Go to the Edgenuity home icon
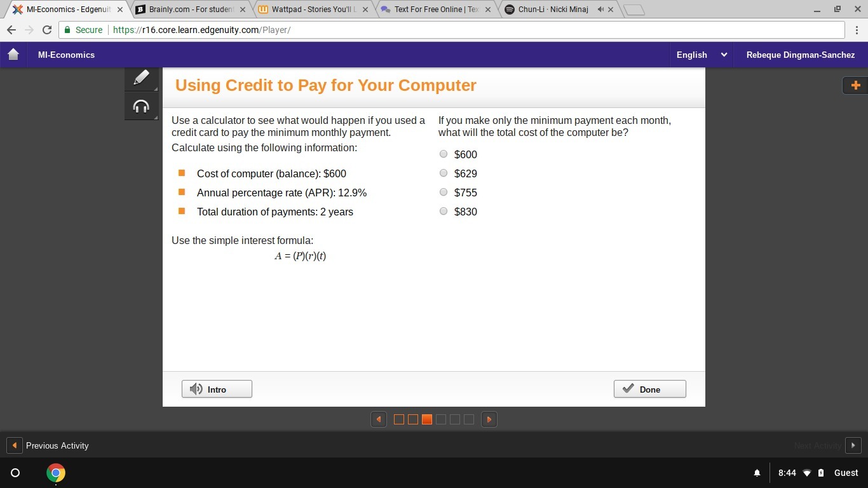 point(13,55)
